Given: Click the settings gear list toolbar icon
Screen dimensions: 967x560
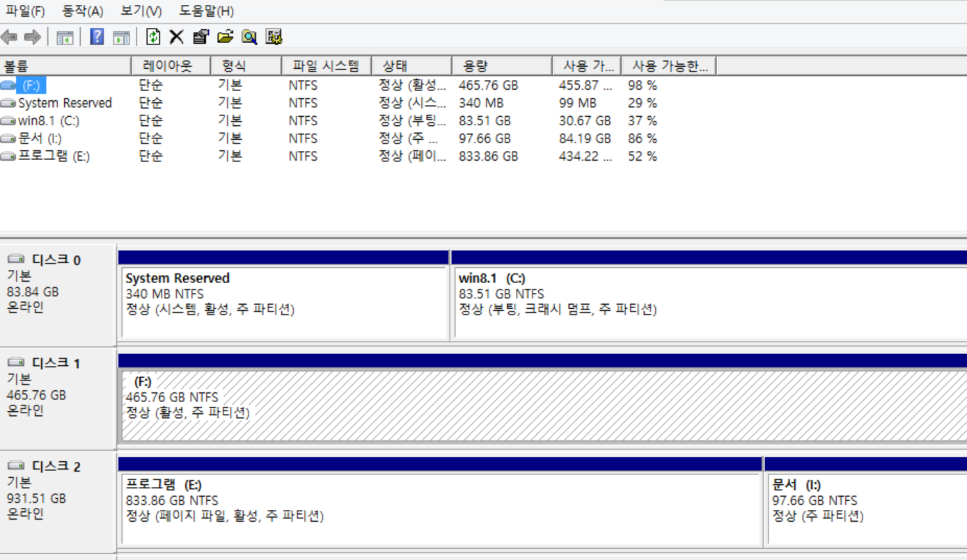Looking at the screenshot, I should click(274, 37).
